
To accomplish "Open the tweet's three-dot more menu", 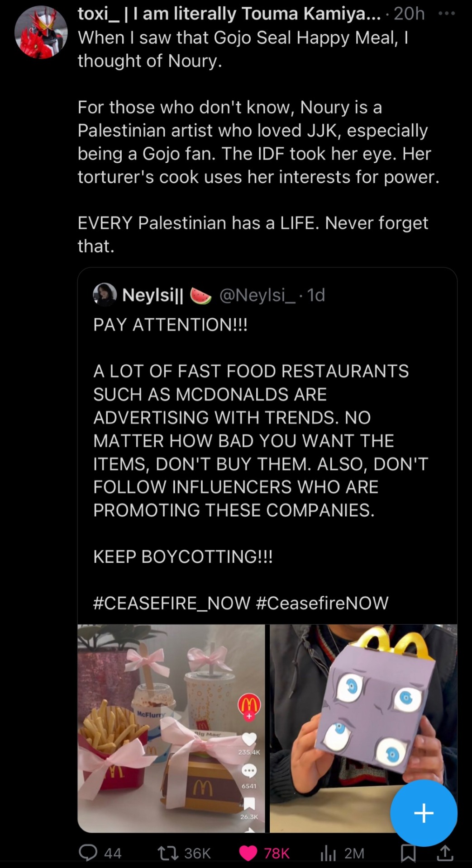I will (x=447, y=14).
